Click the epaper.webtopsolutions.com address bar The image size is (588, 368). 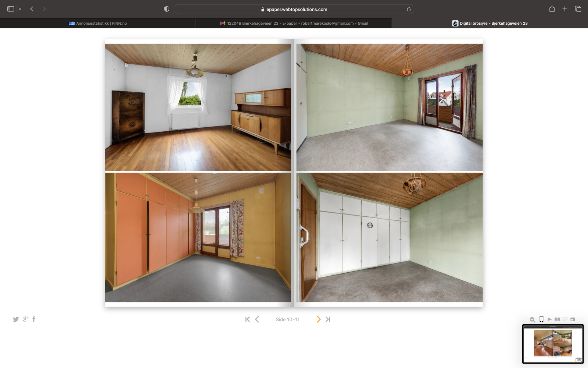point(294,9)
